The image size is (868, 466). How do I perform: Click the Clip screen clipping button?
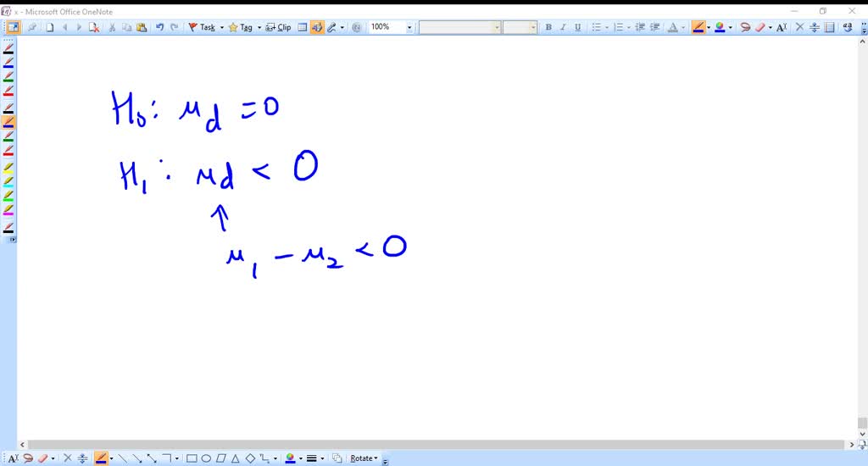[x=278, y=27]
